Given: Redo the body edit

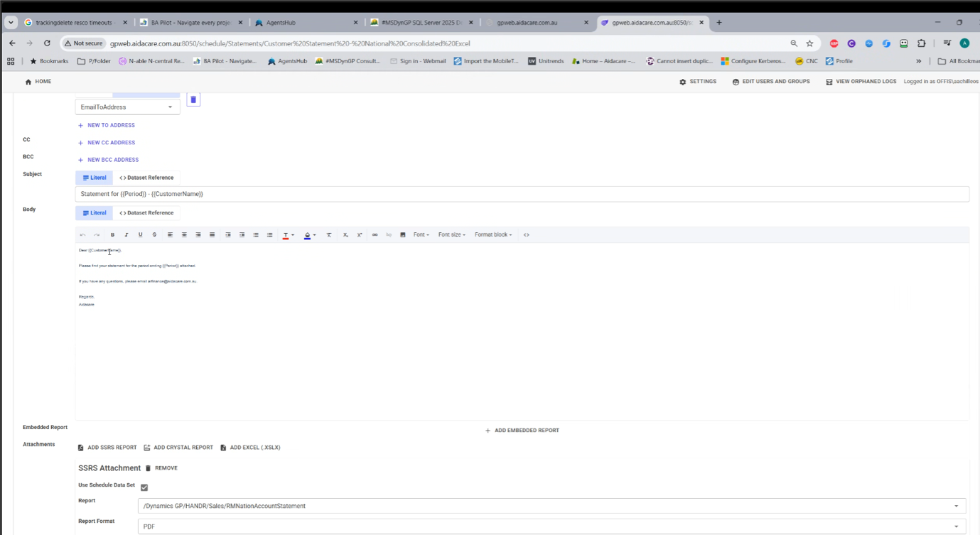Looking at the screenshot, I should point(97,234).
